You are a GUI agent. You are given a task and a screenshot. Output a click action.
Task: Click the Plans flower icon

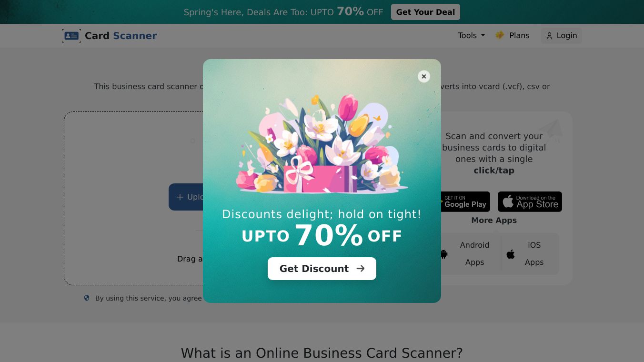500,35
